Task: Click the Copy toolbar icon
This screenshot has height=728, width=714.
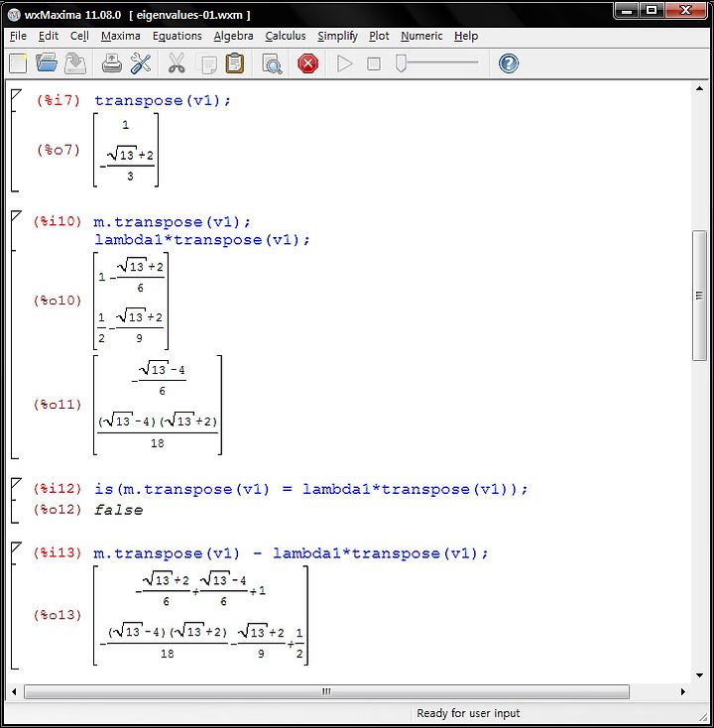Action: click(x=209, y=64)
